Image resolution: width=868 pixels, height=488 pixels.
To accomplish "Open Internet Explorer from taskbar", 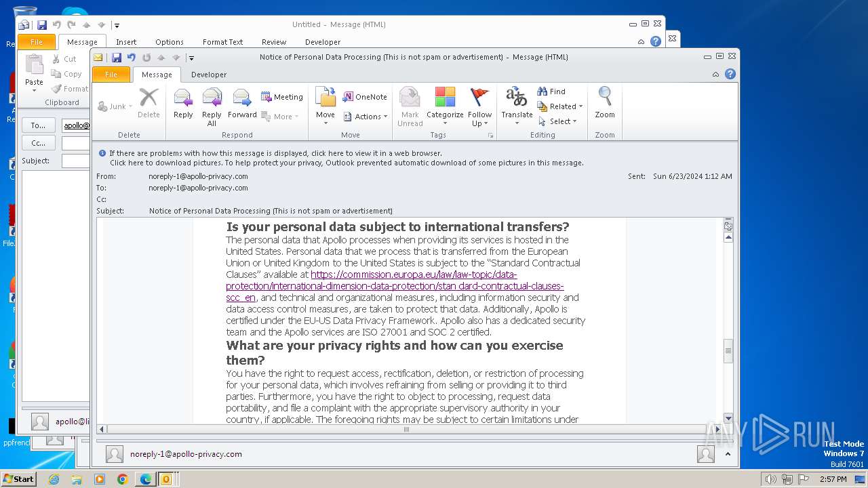I will click(x=54, y=479).
